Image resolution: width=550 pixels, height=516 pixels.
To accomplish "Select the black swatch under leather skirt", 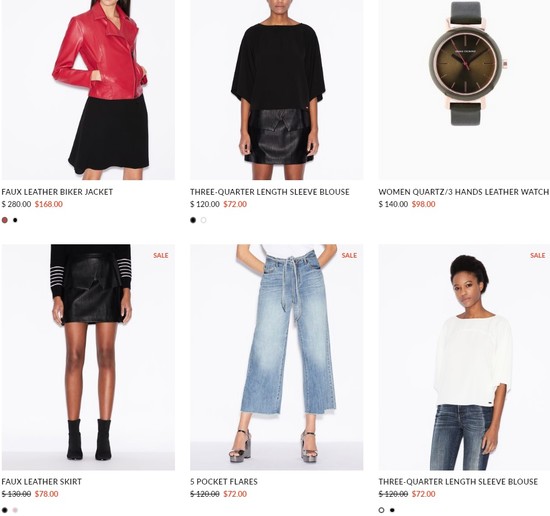I will (5, 510).
